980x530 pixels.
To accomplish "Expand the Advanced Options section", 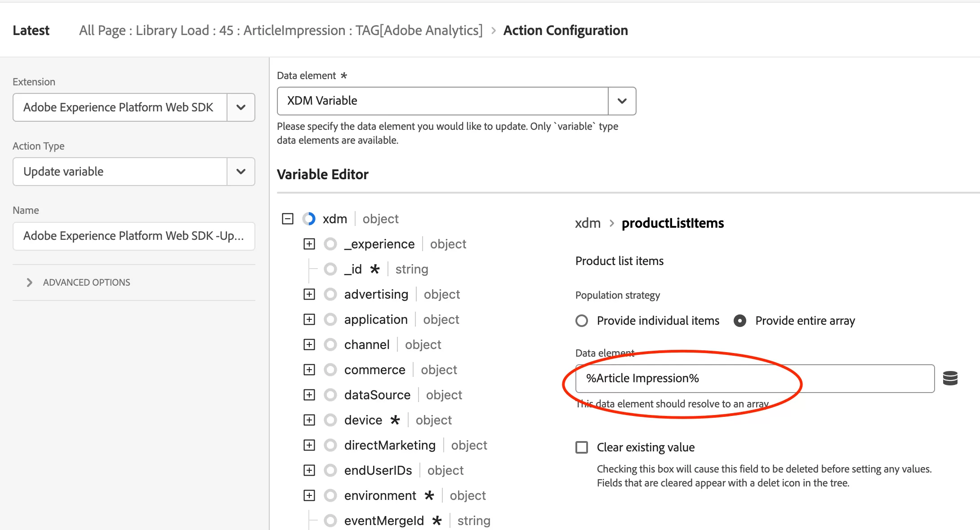I will coord(78,283).
